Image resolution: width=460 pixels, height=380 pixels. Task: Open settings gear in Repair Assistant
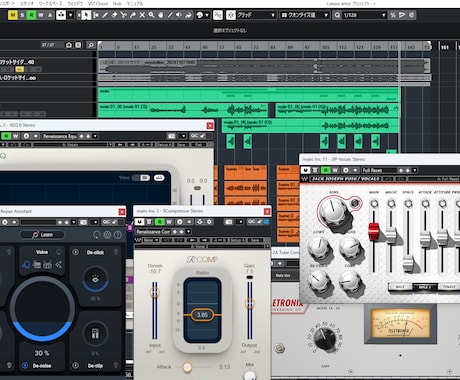tap(107, 235)
